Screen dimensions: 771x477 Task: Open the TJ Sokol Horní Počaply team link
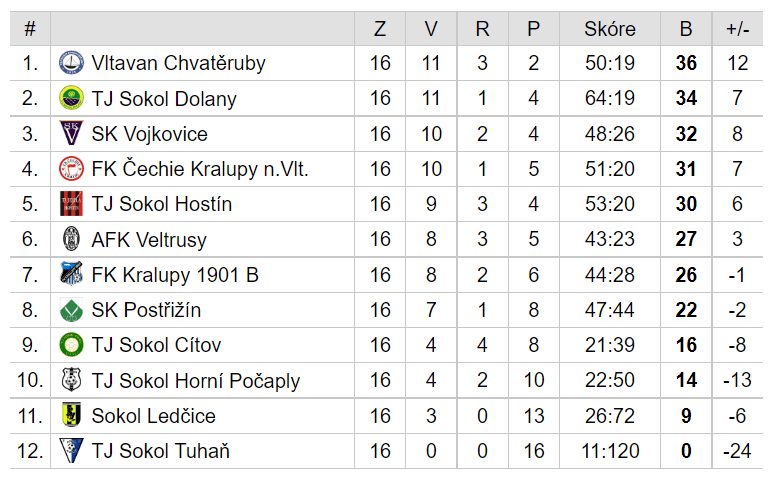pos(196,381)
